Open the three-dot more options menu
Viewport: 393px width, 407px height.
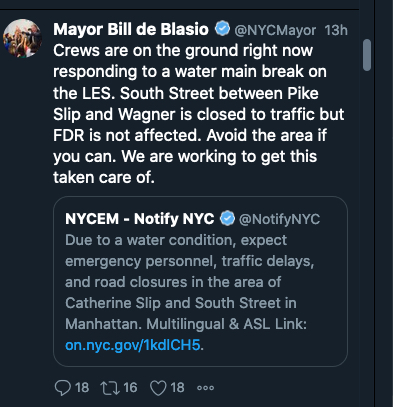point(206,388)
